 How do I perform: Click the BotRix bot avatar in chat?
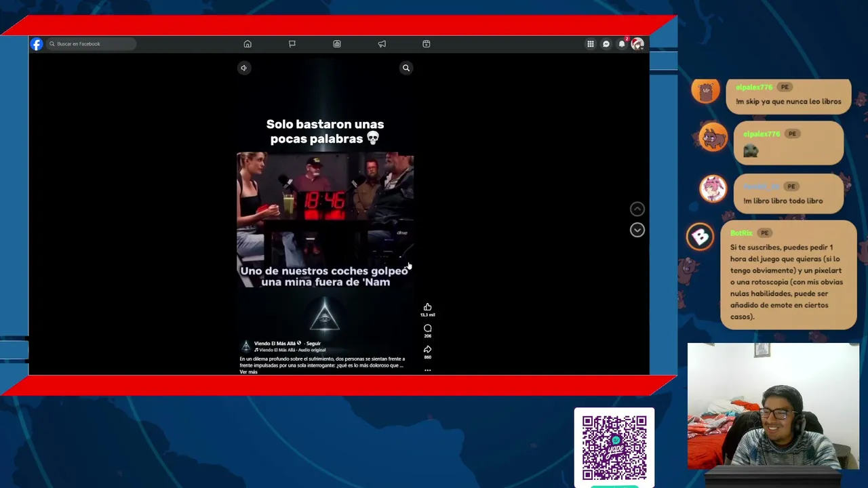[x=701, y=237]
